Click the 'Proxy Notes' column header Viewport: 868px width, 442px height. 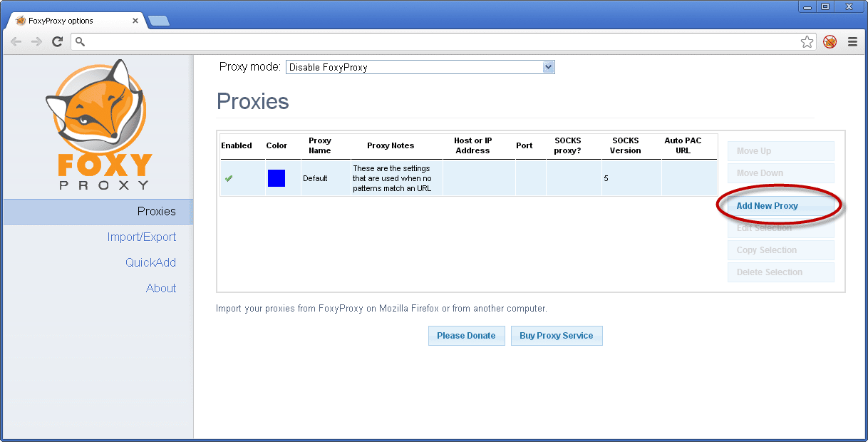(x=391, y=145)
